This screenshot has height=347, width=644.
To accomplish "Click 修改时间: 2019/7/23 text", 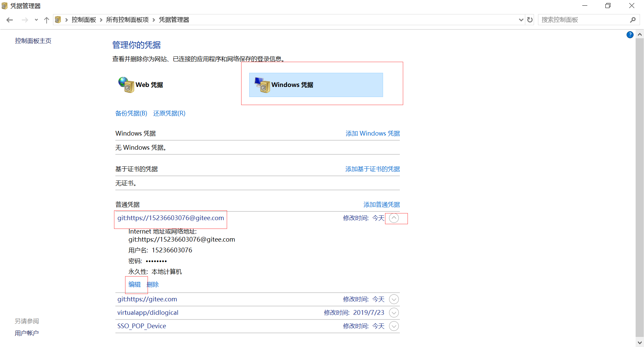I will pyautogui.click(x=354, y=313).
